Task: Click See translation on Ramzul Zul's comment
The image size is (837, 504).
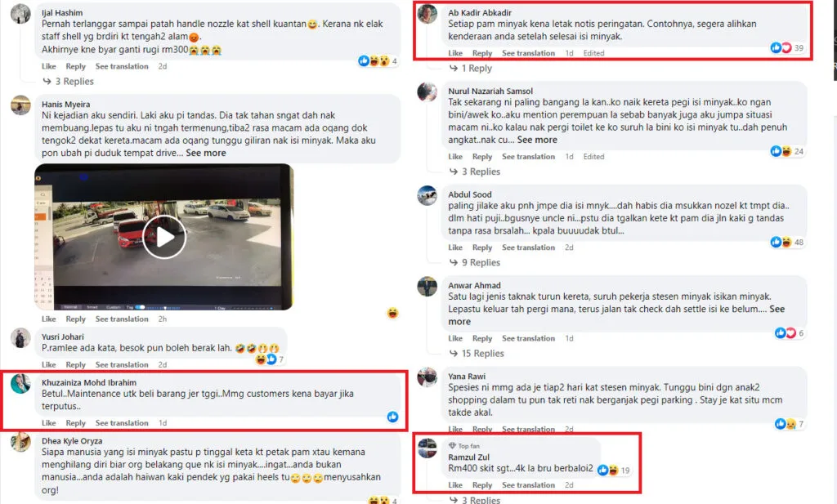Action: pyautogui.click(x=528, y=484)
